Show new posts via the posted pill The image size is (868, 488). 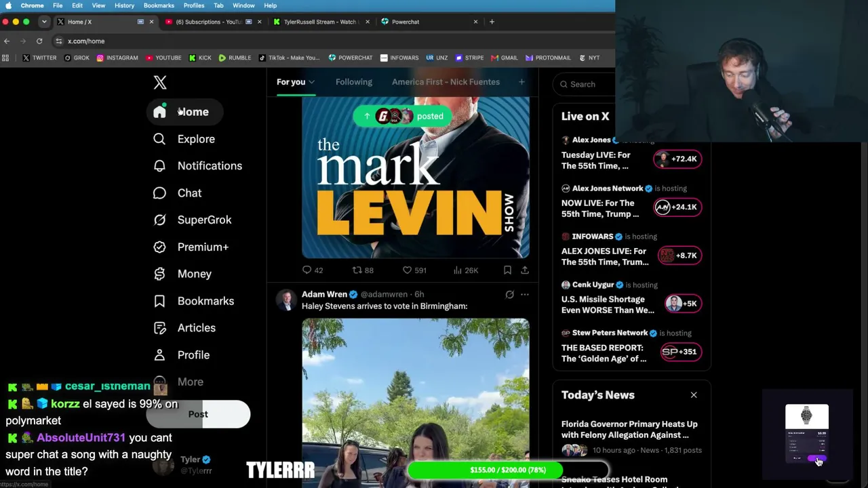coord(403,116)
